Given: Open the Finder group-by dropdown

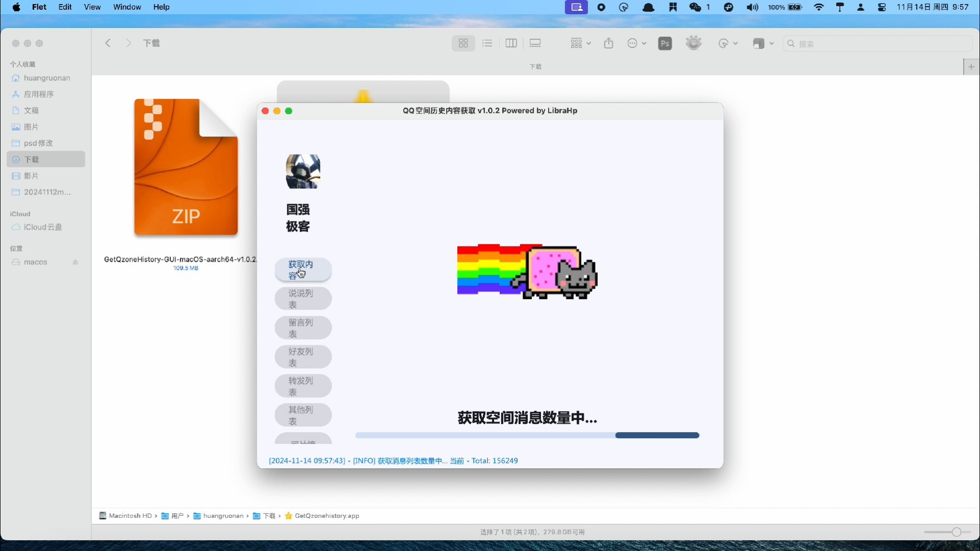Looking at the screenshot, I should click(580, 43).
